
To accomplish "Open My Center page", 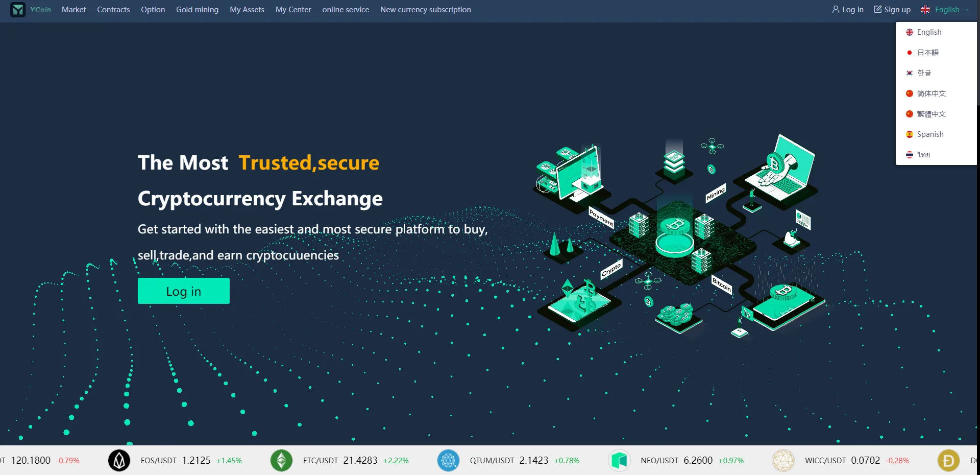I will [x=293, y=10].
